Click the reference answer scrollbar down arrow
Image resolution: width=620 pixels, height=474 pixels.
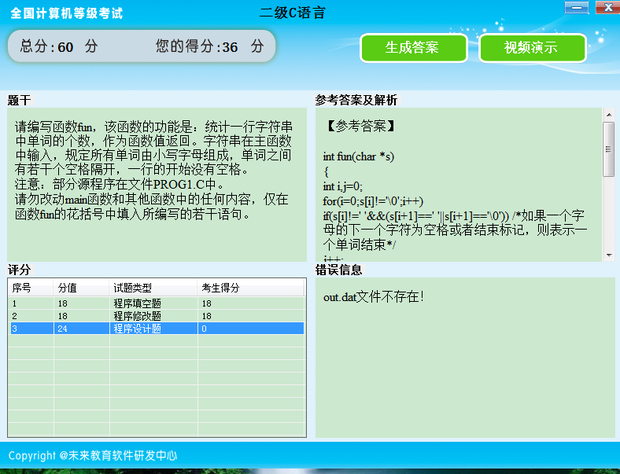click(609, 255)
